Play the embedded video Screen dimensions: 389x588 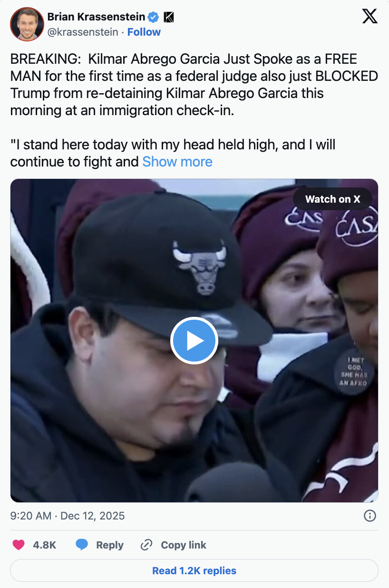(x=194, y=341)
